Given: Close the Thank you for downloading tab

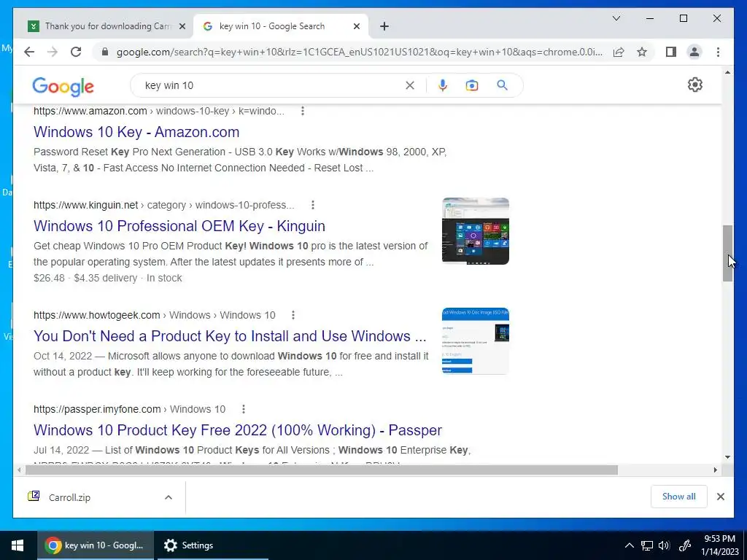Looking at the screenshot, I should point(182,27).
